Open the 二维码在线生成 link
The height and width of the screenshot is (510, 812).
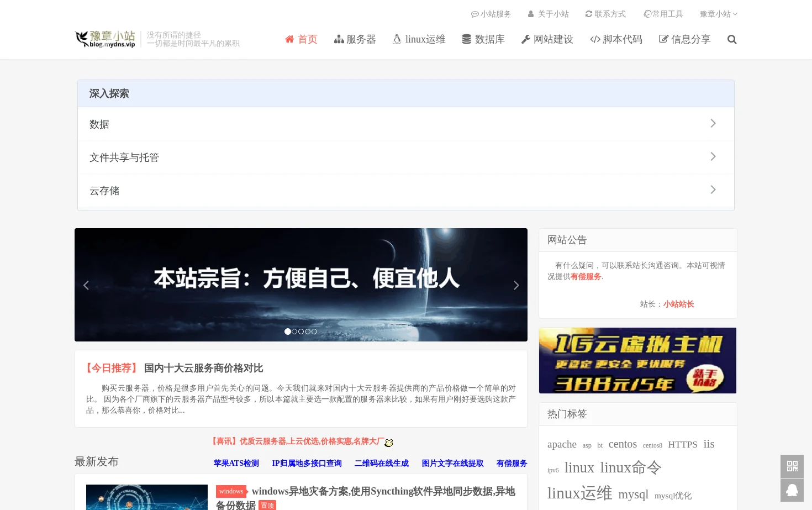382,464
